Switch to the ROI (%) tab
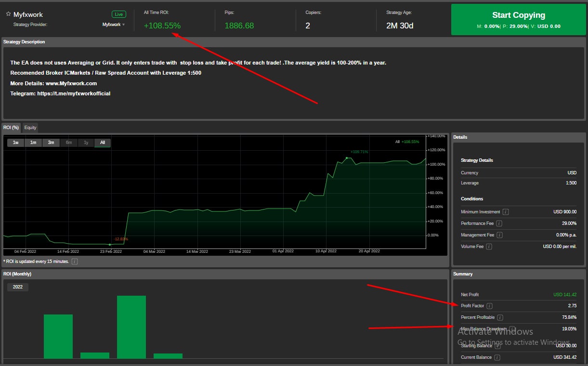 (12, 128)
